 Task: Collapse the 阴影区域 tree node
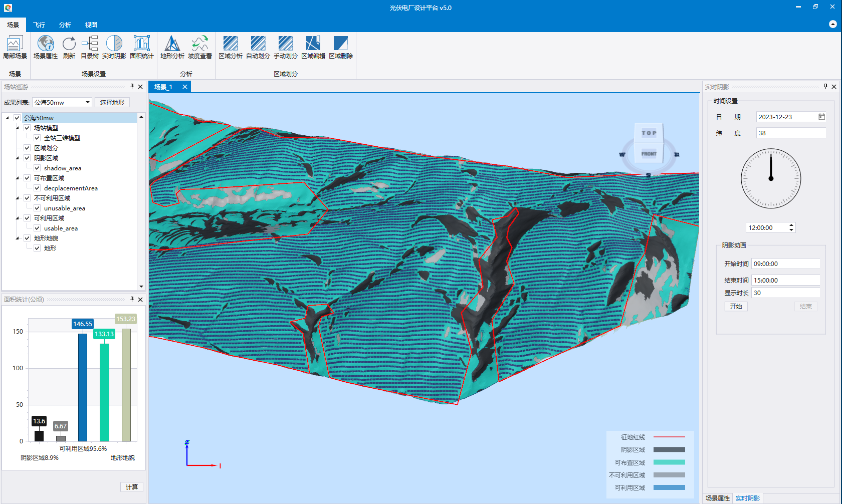18,158
